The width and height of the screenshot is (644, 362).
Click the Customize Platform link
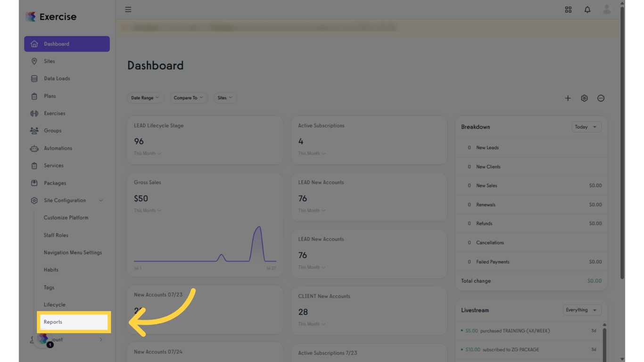(66, 217)
